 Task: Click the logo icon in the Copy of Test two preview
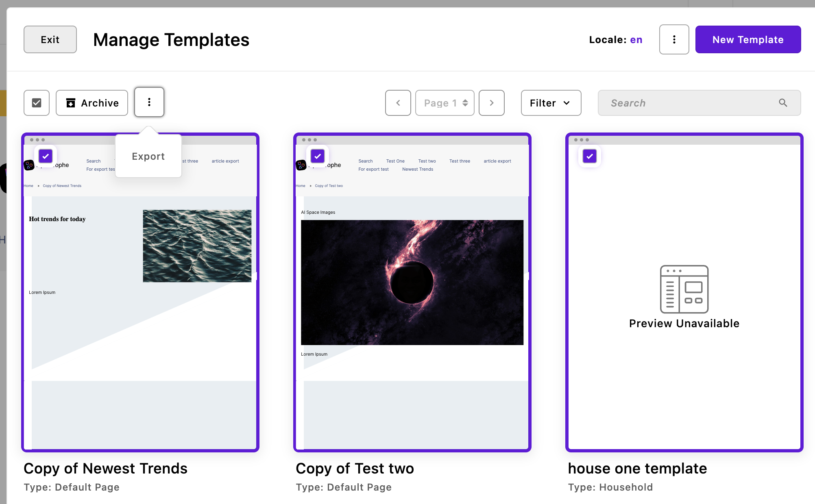pyautogui.click(x=301, y=165)
